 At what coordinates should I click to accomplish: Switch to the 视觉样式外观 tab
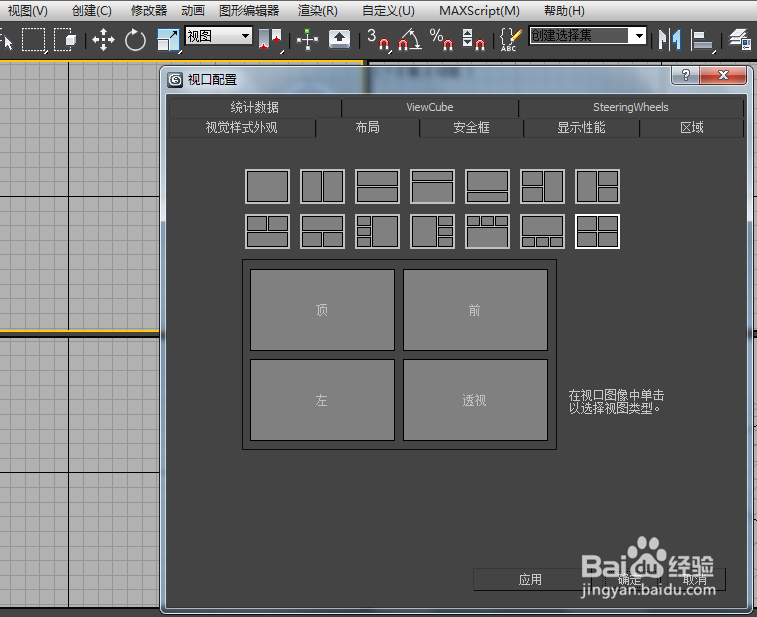coord(241,127)
